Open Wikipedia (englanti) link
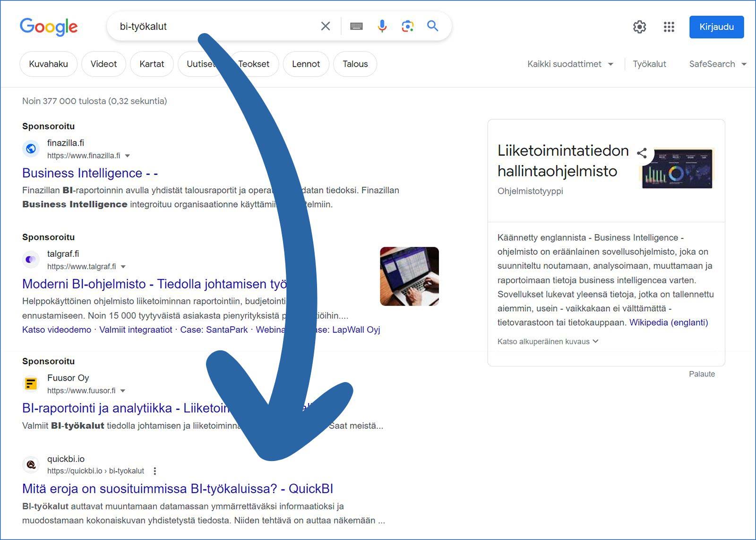 pos(669,322)
